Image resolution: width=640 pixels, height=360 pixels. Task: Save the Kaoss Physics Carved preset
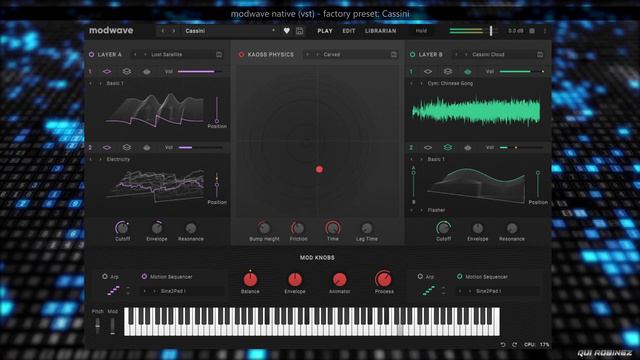click(393, 54)
